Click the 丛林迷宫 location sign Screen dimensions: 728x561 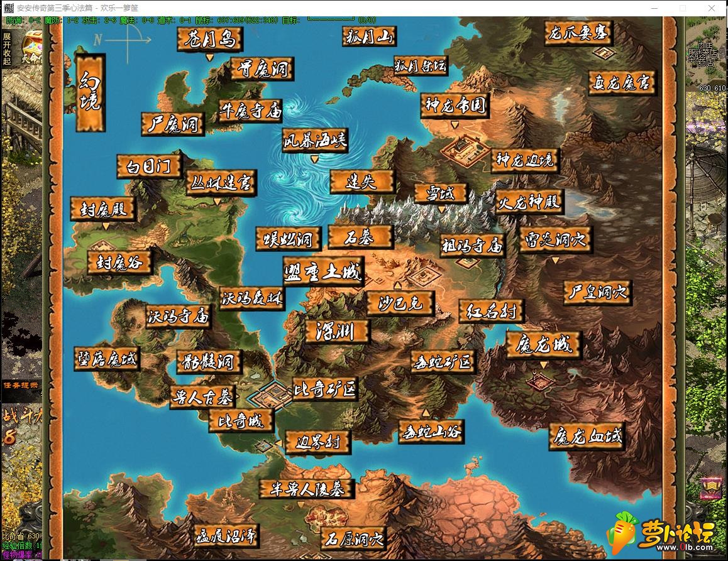(x=221, y=183)
